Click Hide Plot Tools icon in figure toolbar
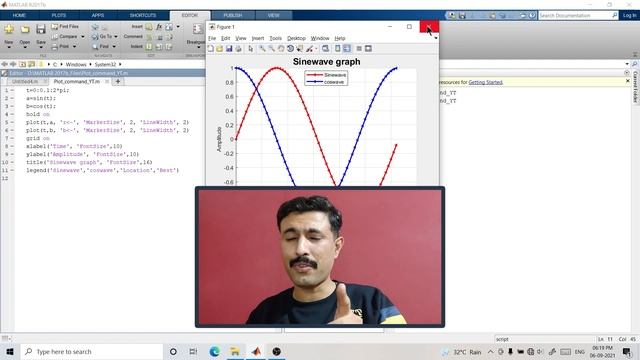The height and width of the screenshot is (360, 640). coord(359,49)
